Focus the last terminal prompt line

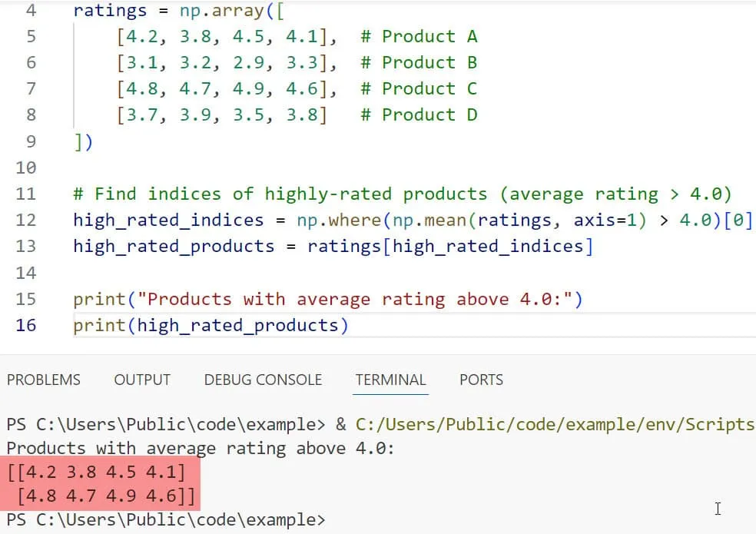(x=166, y=520)
